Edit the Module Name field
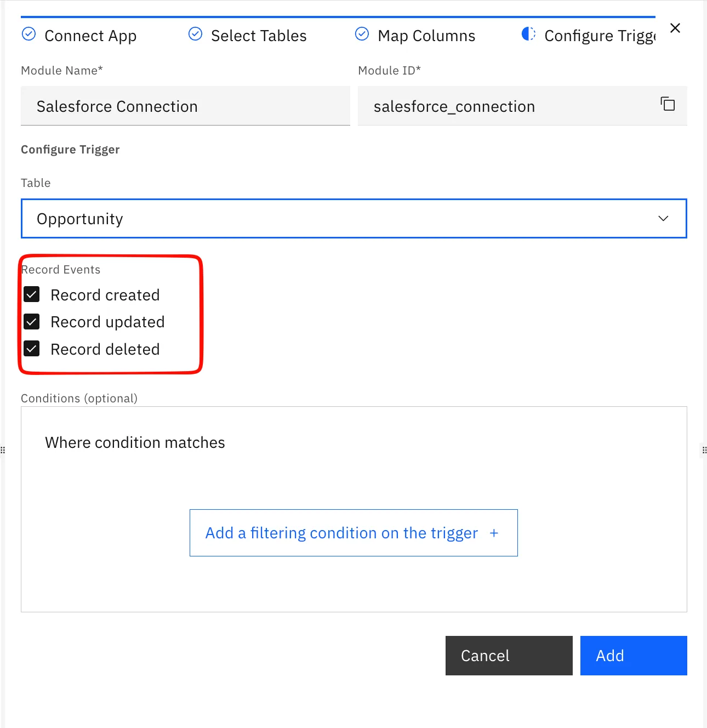Image resolution: width=707 pixels, height=728 pixels. point(185,106)
